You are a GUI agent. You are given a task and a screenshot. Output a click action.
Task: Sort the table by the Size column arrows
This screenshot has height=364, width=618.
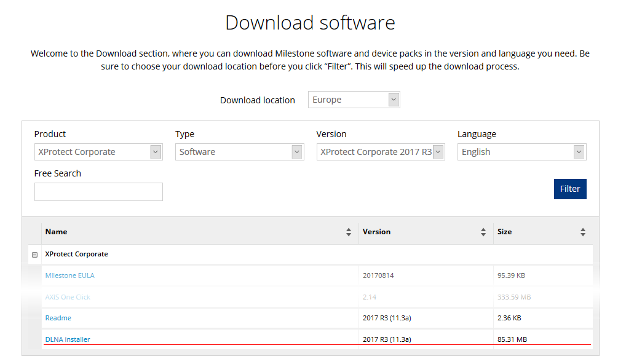point(582,232)
